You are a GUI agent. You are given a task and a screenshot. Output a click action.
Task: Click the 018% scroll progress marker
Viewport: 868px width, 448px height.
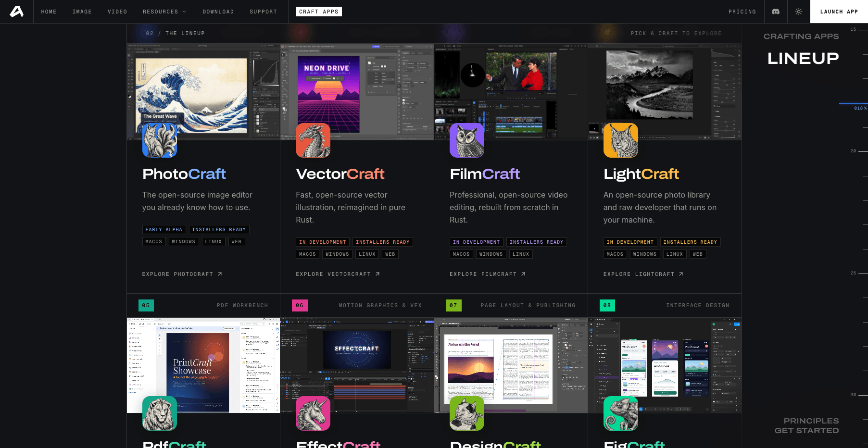(860, 108)
